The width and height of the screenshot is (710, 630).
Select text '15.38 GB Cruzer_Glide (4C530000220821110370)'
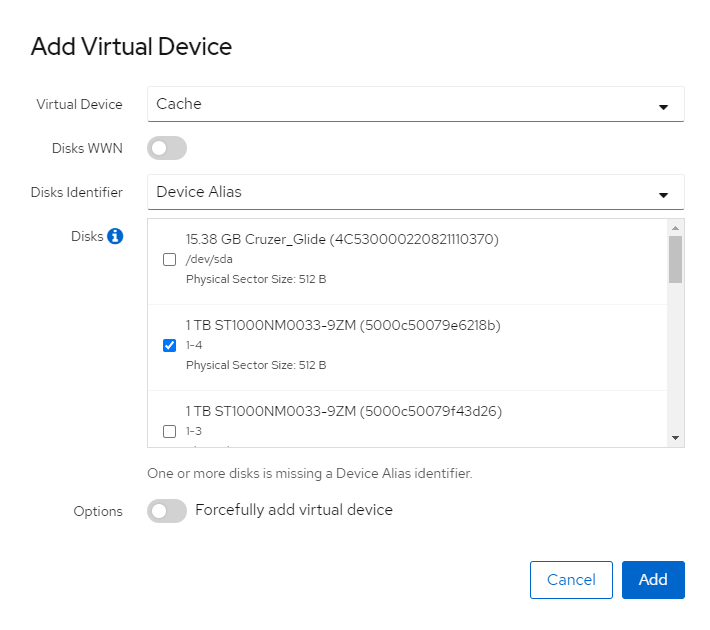tap(342, 239)
